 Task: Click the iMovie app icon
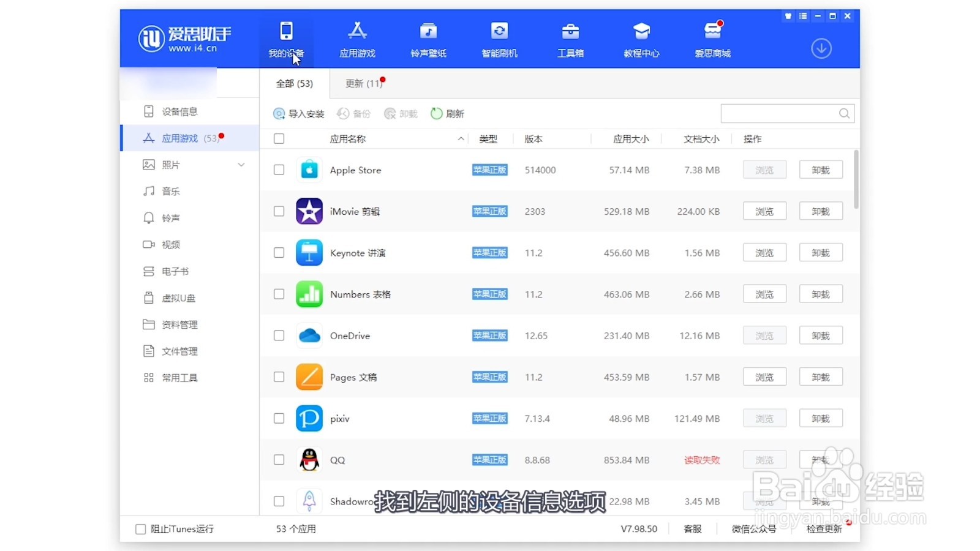pos(309,211)
